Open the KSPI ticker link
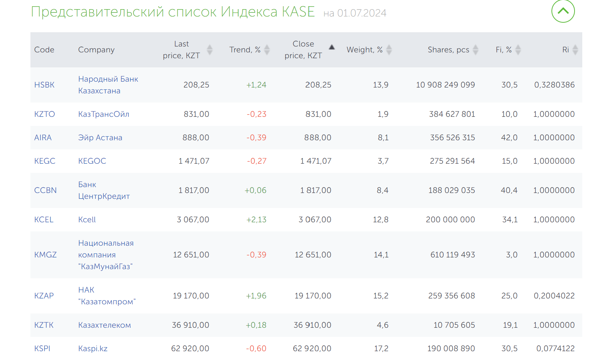 pos(42,349)
